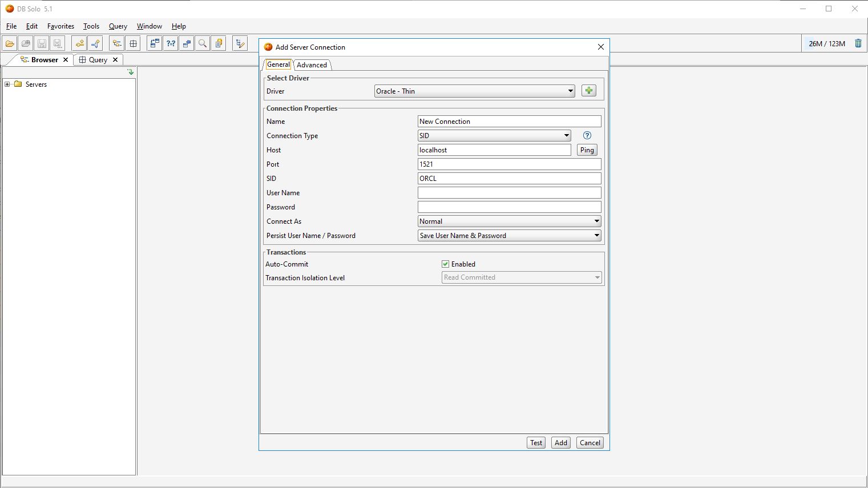Open the Window menu
Viewport: 868px width, 488px height.
click(x=150, y=26)
